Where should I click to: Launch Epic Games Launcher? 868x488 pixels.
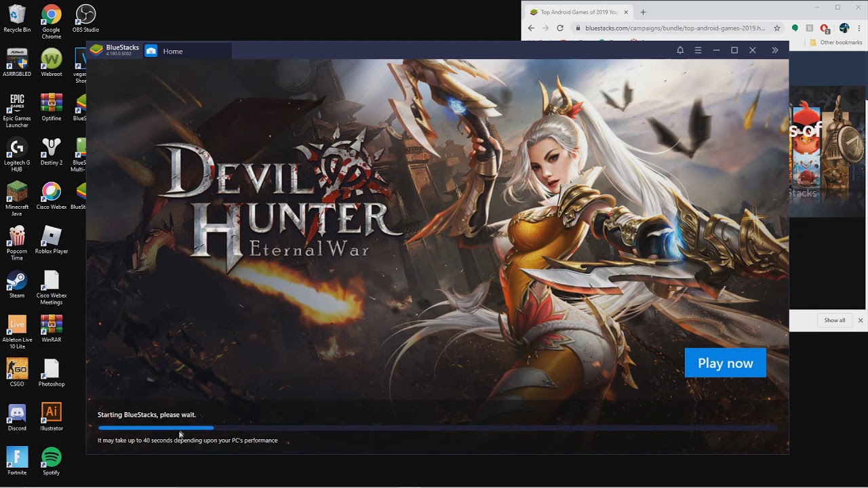coord(17,110)
